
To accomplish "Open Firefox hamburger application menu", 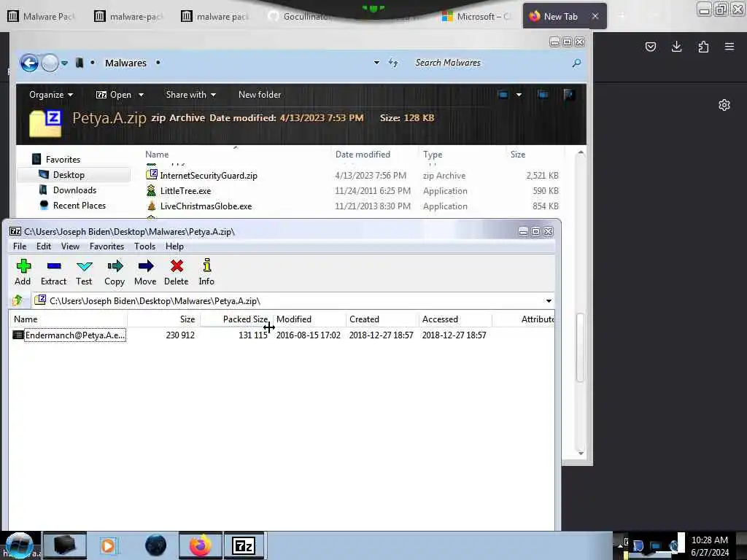I will point(729,46).
